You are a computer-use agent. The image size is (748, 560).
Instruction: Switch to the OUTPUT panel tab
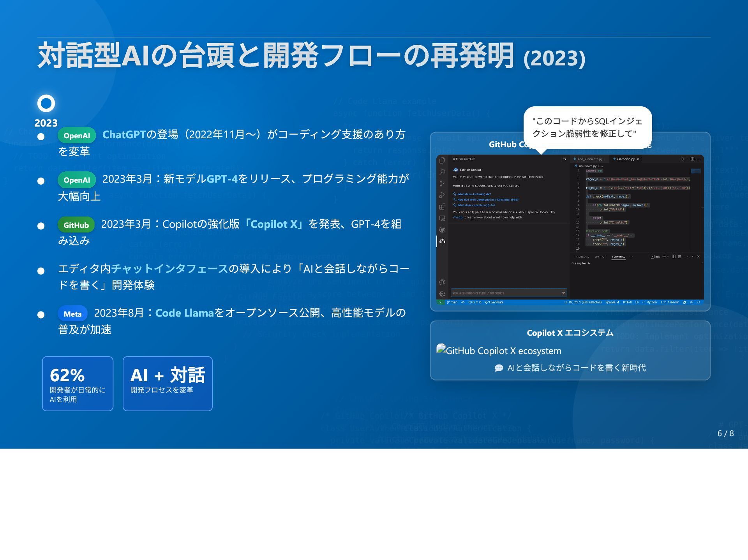(600, 257)
